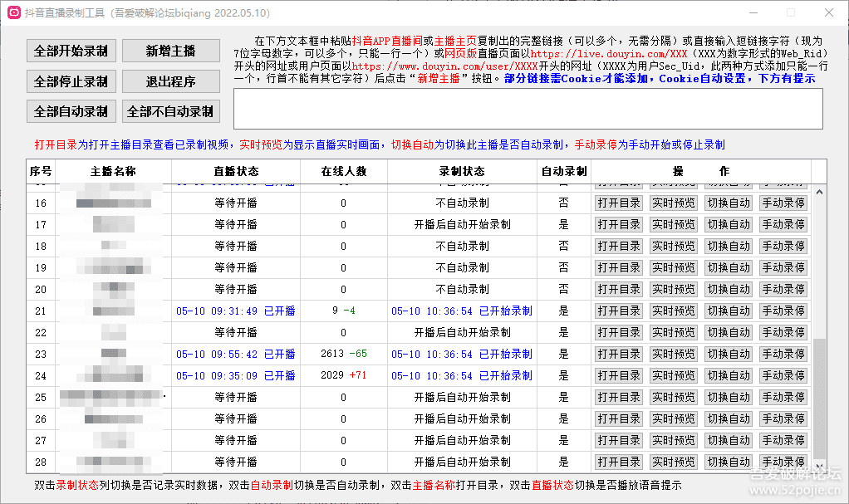This screenshot has height=504, width=849.
Task: Select row 24 live status 09:35:09 cell
Action: pyautogui.click(x=236, y=375)
